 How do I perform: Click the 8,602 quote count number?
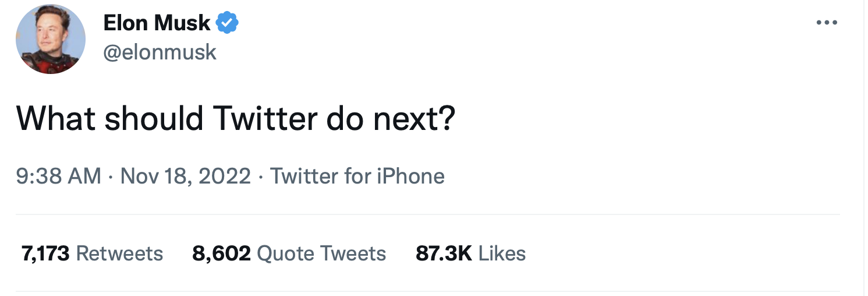[x=221, y=253]
